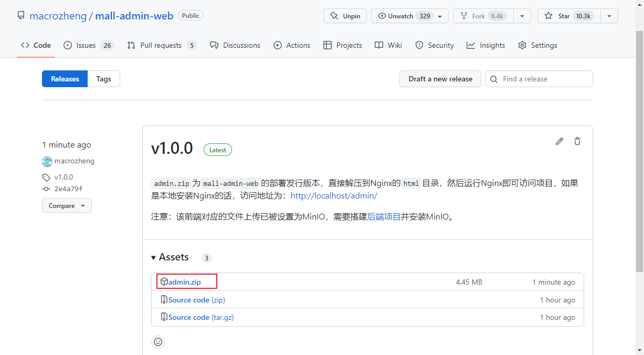Image resolution: width=644 pixels, height=355 pixels.
Task: Open the Security tab
Action: (x=435, y=45)
